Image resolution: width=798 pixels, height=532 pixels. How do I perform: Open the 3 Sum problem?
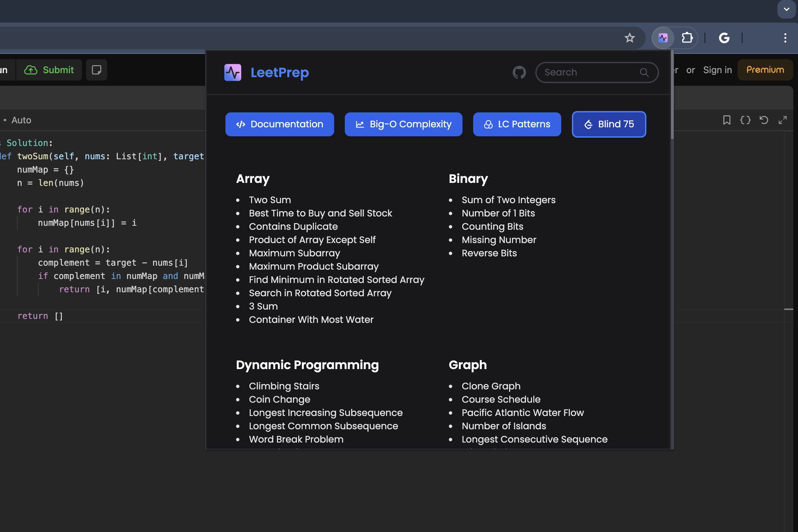click(x=263, y=306)
